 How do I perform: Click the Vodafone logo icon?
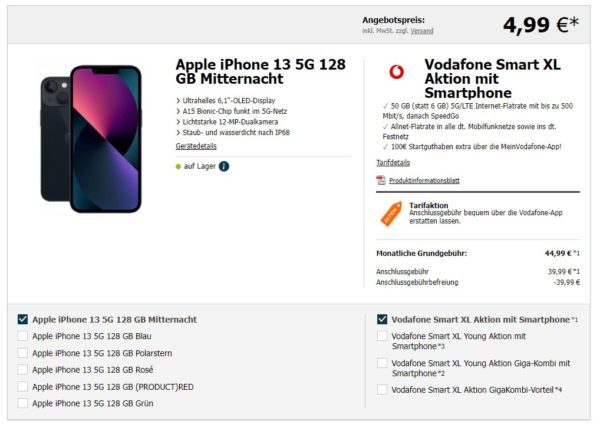[396, 72]
